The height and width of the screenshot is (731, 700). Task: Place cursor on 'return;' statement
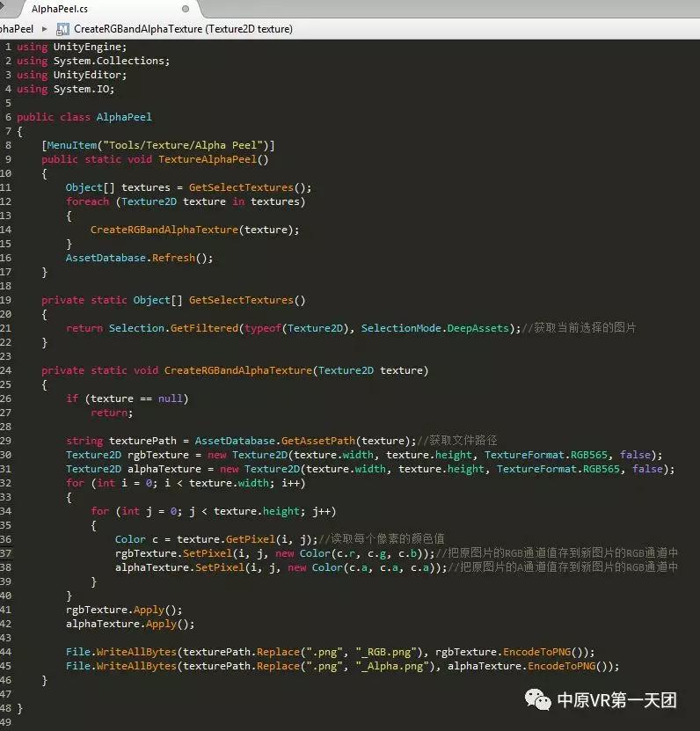click(112, 413)
